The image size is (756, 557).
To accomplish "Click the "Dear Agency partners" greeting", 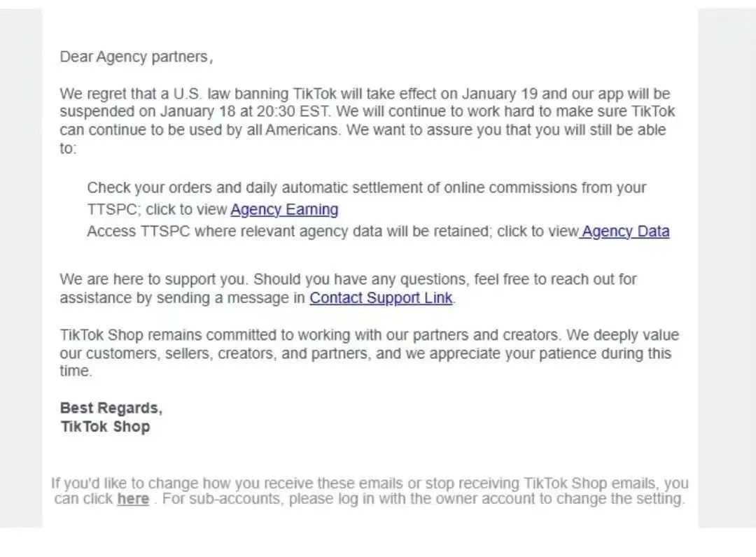I will pos(136,57).
